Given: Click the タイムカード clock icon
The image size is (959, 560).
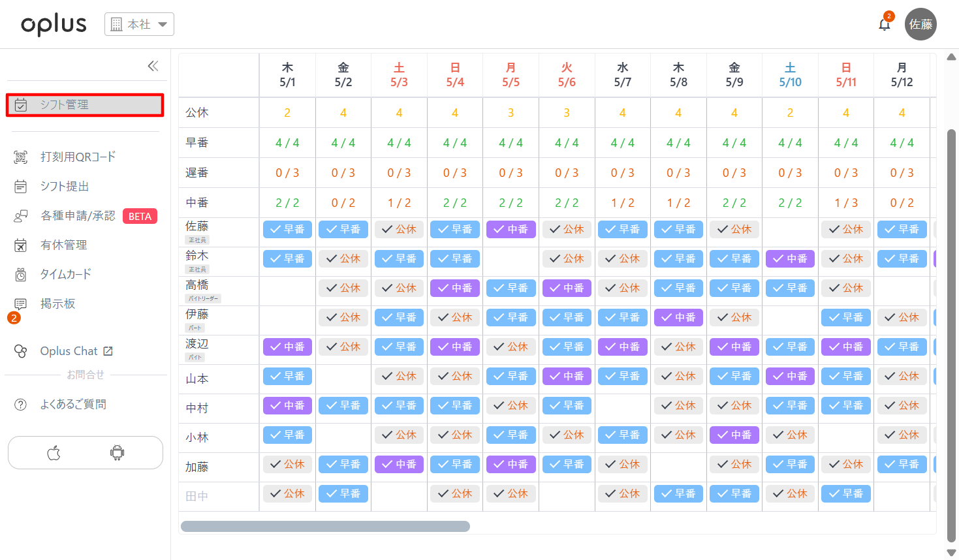Looking at the screenshot, I should point(21,275).
